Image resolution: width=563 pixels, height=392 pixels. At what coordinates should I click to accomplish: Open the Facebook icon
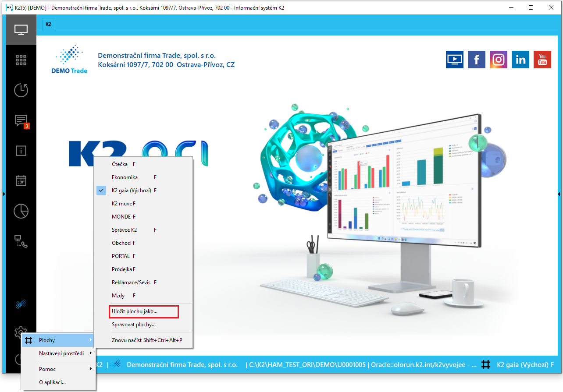[x=477, y=59]
